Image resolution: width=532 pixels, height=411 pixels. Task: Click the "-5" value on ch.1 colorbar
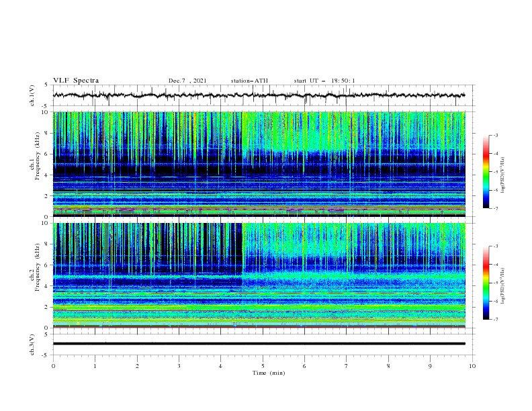coord(495,172)
